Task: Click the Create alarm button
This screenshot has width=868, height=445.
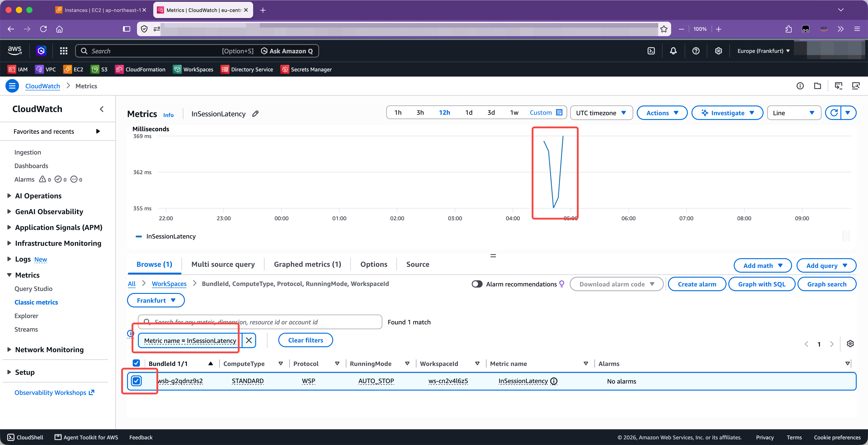Action: coord(697,284)
